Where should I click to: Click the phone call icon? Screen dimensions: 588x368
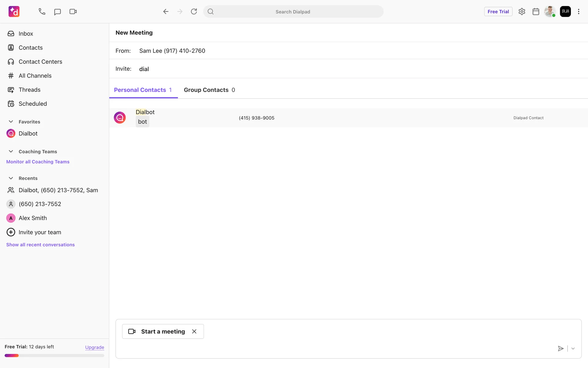point(42,12)
